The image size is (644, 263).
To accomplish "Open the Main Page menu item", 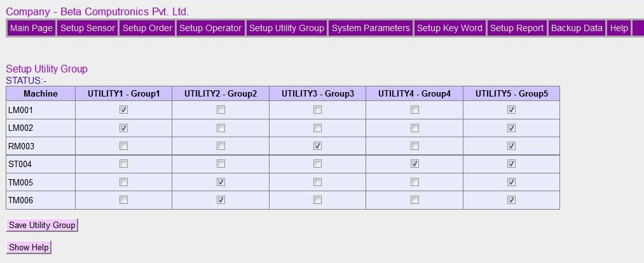I will pos(31,28).
